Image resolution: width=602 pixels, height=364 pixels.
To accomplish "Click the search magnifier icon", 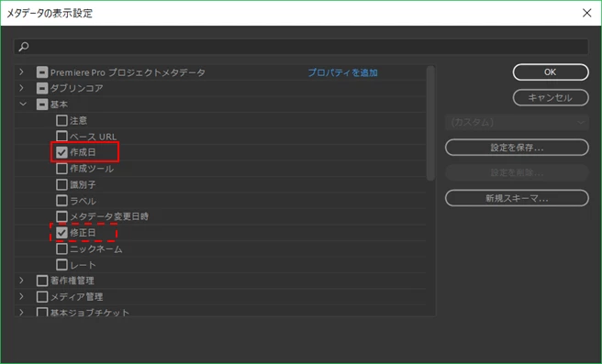I will pos(24,47).
